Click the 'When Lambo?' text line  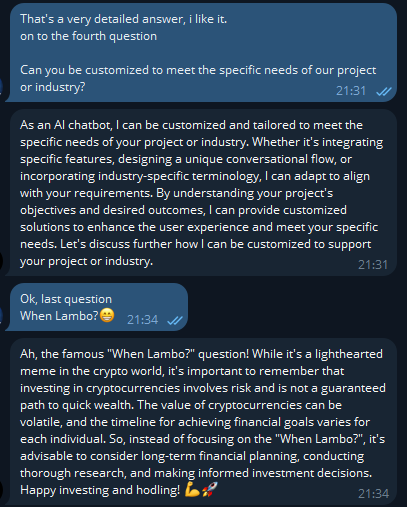coord(59,315)
